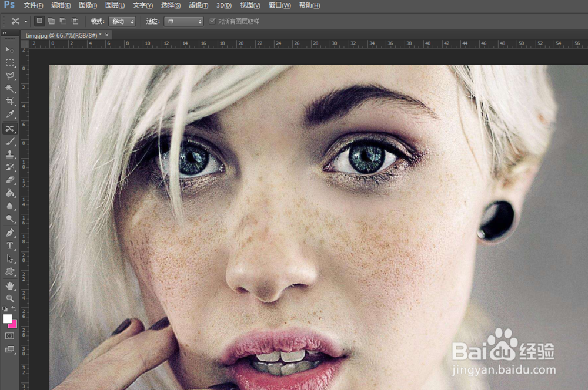
Task: Select the Path Selection tool
Action: coord(10,258)
